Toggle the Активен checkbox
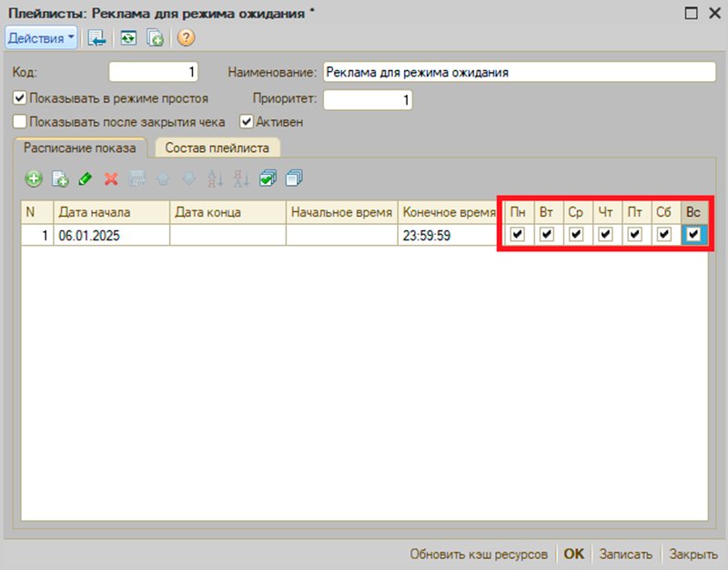The image size is (728, 570). click(246, 122)
